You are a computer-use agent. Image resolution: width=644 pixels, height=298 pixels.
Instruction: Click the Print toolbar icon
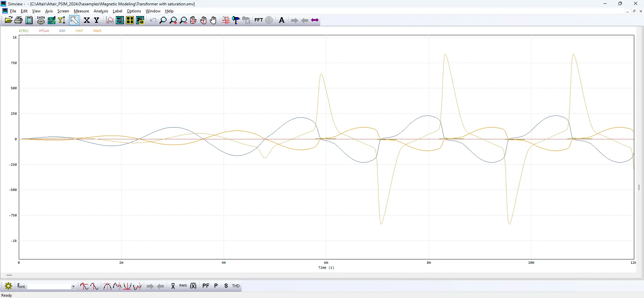click(18, 20)
